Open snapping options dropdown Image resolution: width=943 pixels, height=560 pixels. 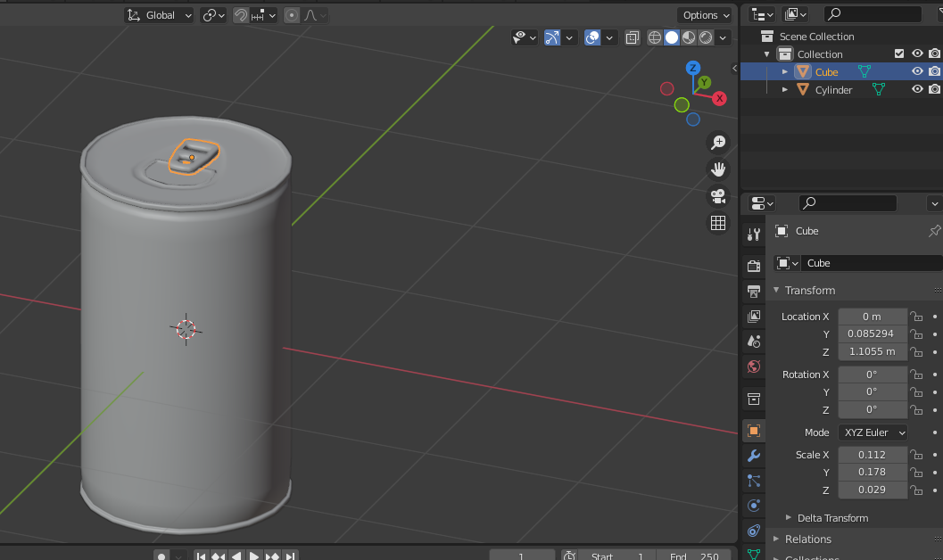pyautogui.click(x=263, y=15)
